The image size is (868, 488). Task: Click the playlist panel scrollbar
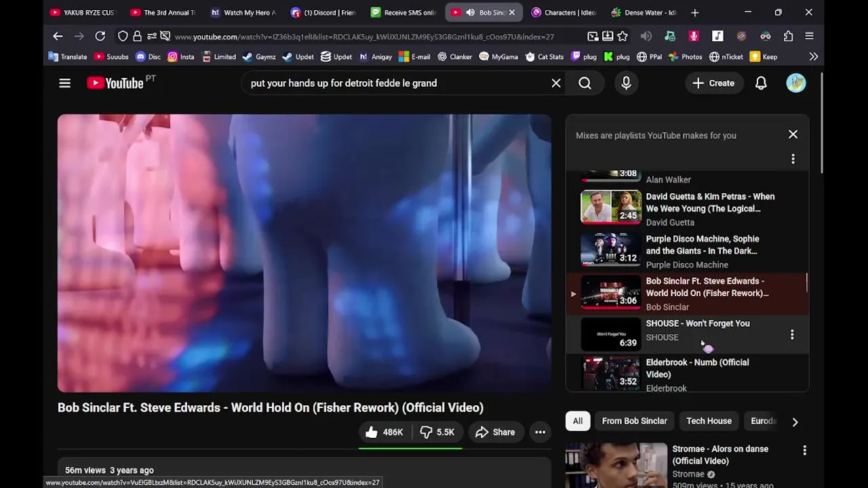click(x=806, y=283)
